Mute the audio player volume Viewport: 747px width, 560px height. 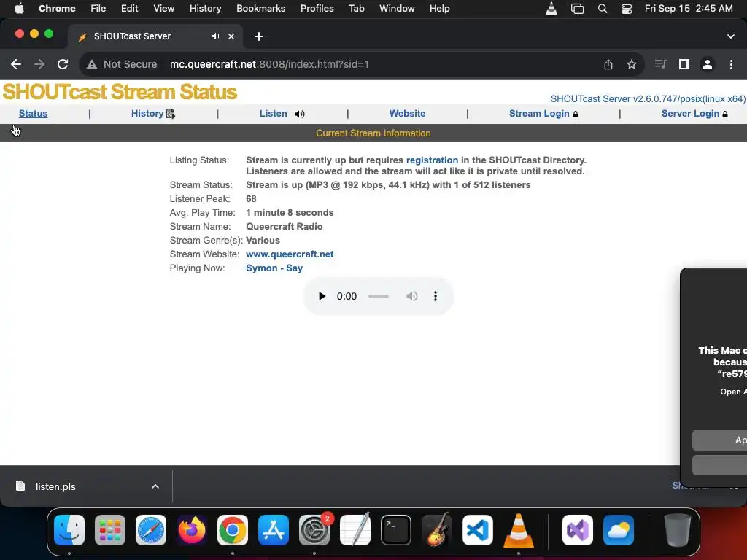pyautogui.click(x=411, y=296)
